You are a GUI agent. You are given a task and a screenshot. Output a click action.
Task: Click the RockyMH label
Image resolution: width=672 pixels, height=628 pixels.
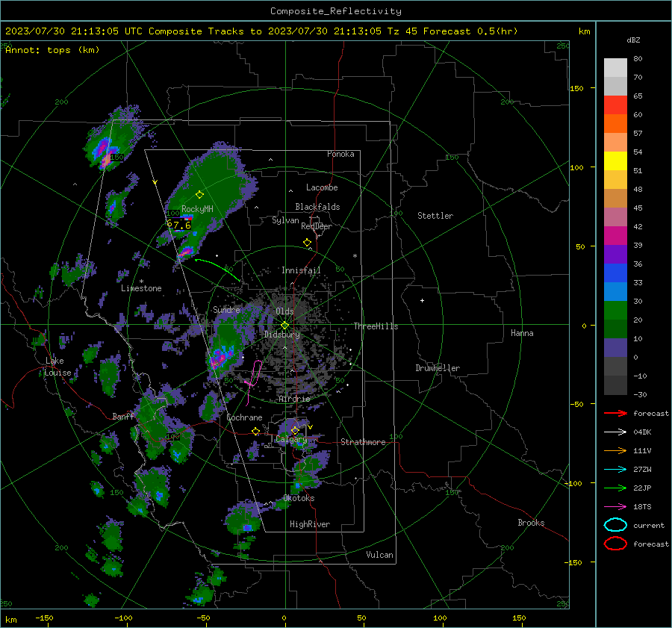(x=197, y=209)
